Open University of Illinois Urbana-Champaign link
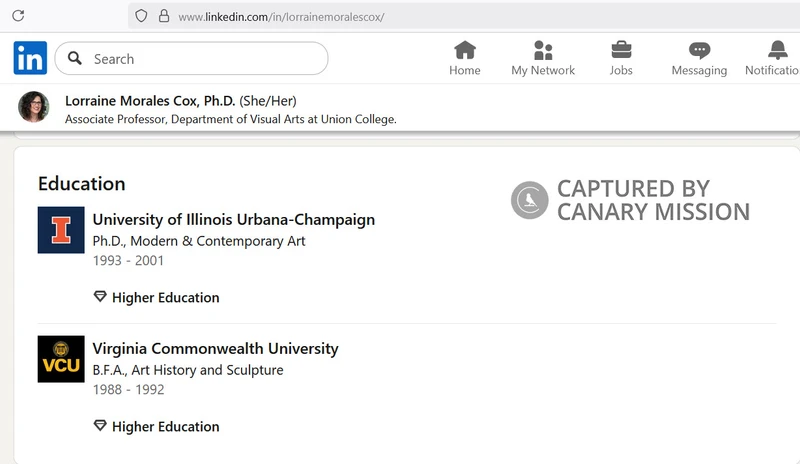The height and width of the screenshot is (464, 800). pyautogui.click(x=234, y=219)
